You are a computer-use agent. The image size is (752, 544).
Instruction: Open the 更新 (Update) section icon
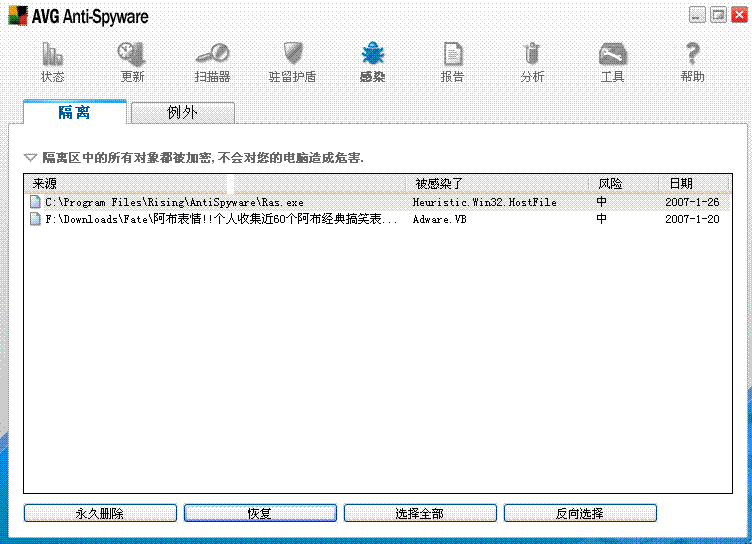(132, 54)
